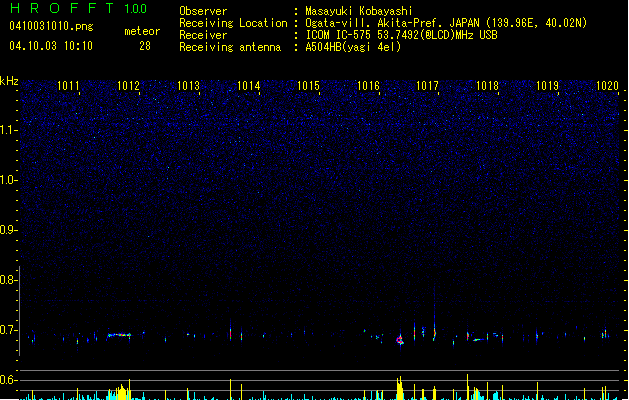Click the meteor count label
Screen dimensions: 629x400
click(x=142, y=31)
